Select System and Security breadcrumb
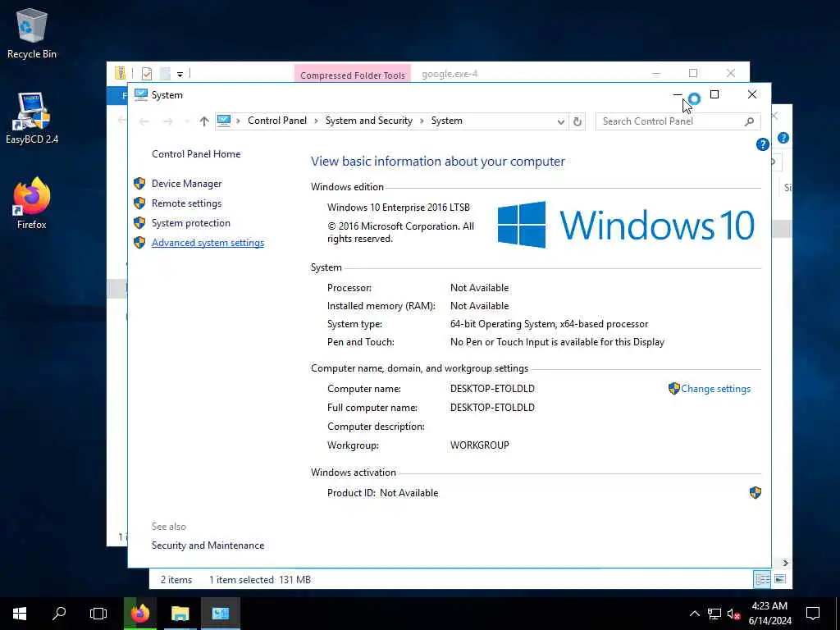The height and width of the screenshot is (630, 840). click(369, 121)
